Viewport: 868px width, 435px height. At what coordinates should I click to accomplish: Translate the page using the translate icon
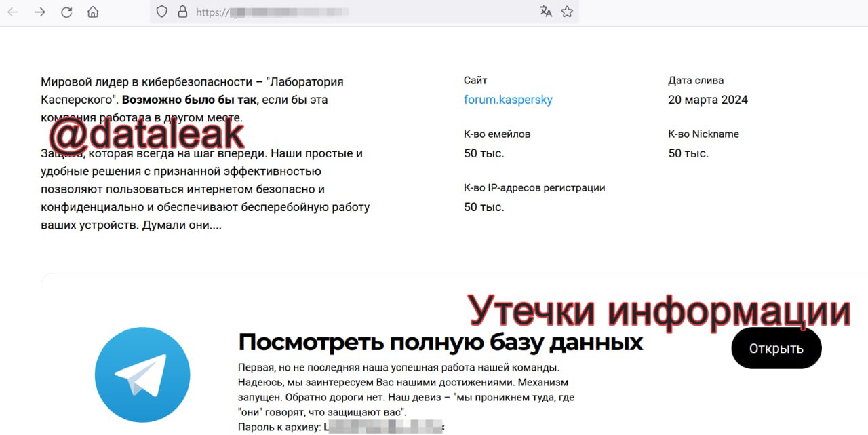tap(546, 12)
